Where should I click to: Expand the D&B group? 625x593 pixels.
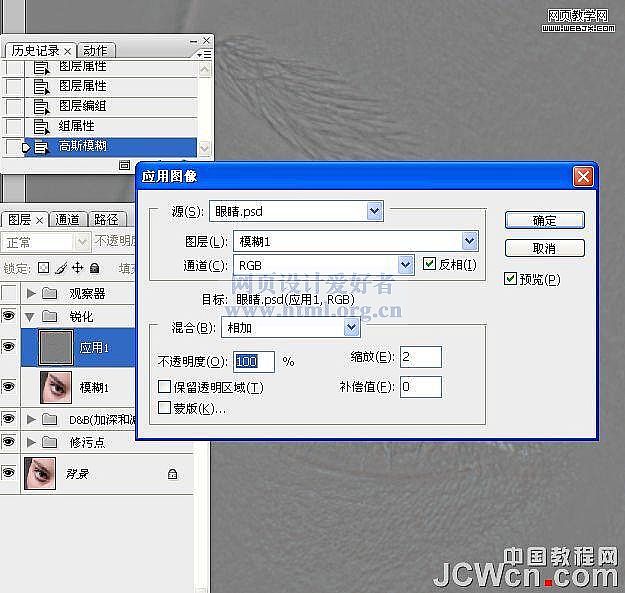(31, 419)
